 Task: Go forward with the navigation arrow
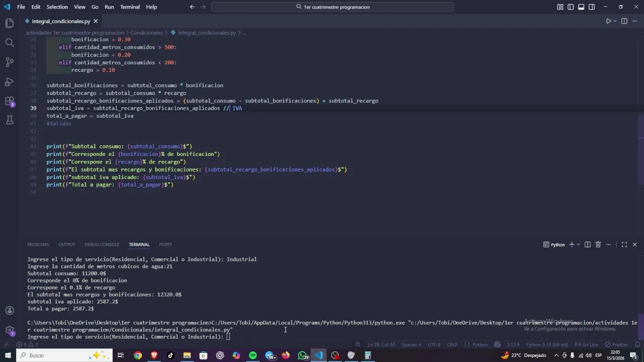coord(203,7)
